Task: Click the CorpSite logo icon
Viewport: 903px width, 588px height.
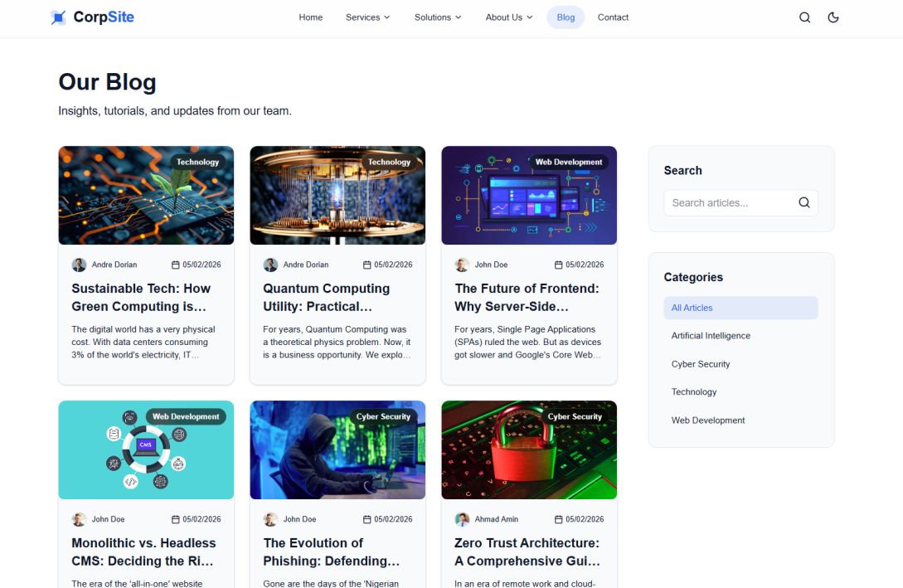Action: coord(58,17)
